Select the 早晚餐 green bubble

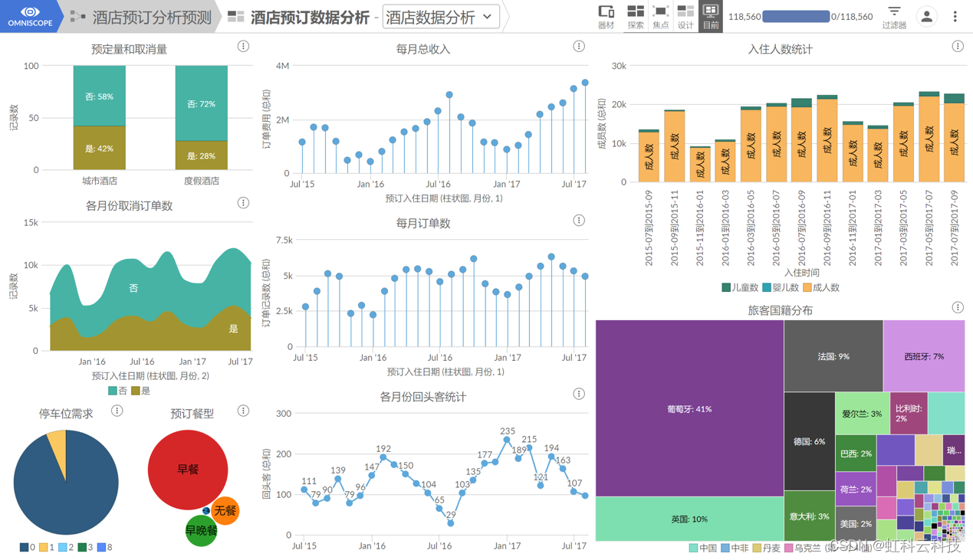202,530
